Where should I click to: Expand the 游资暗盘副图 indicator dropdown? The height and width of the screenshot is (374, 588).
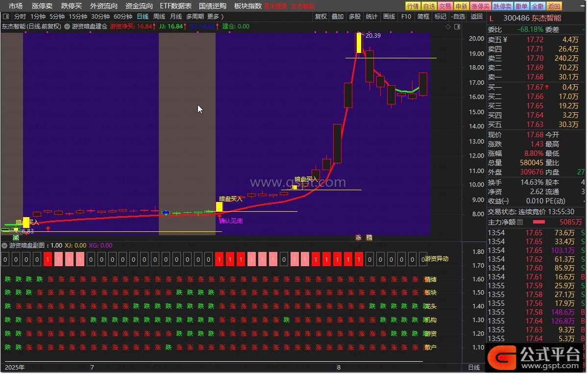point(4,246)
